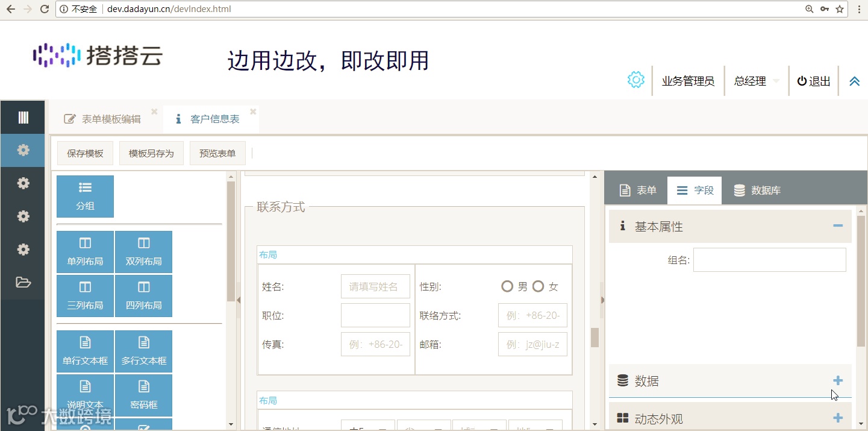This screenshot has height=431, width=868.
Task: Add 三列布局 three column layout
Action: click(85, 296)
